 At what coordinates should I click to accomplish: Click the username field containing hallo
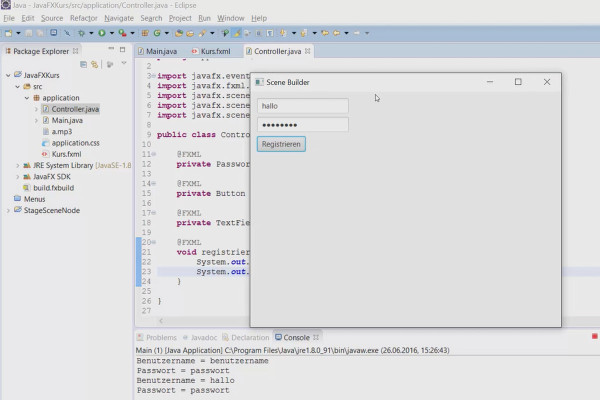[302, 105]
